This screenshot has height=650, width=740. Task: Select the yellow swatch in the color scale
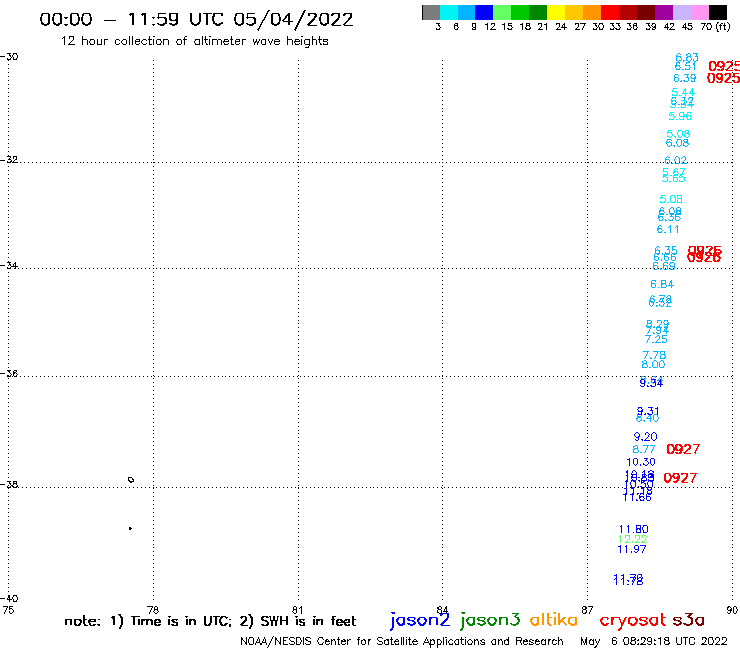point(556,12)
